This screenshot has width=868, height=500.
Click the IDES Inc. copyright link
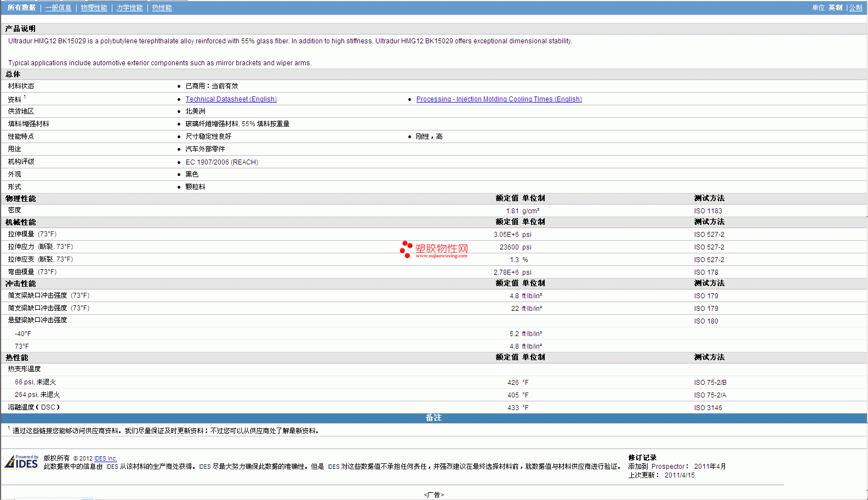pos(105,459)
